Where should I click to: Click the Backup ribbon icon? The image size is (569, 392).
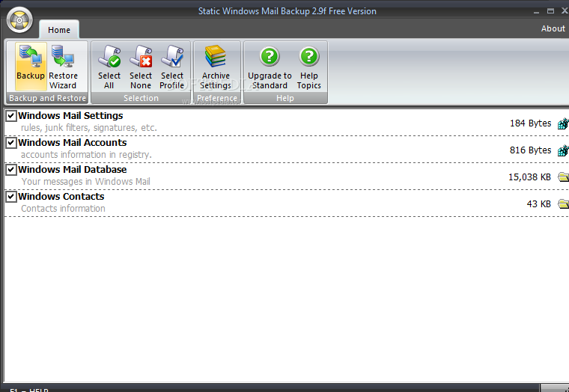click(x=31, y=67)
